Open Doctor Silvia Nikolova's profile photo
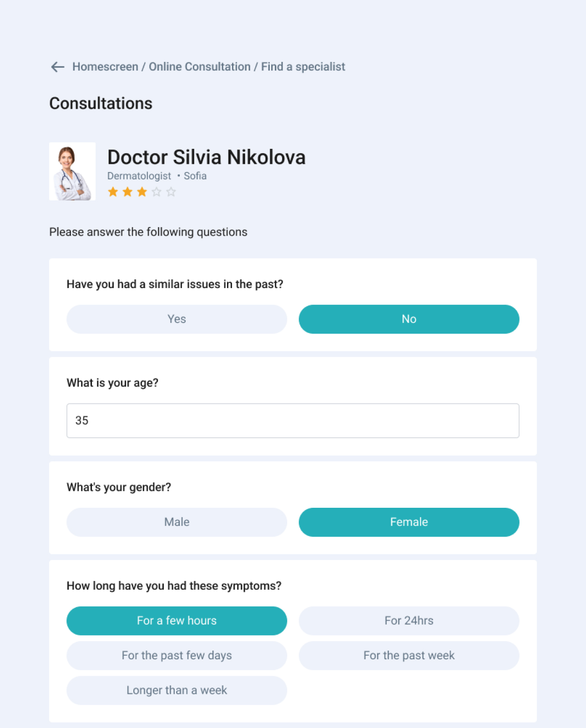The image size is (586, 728). click(x=72, y=172)
